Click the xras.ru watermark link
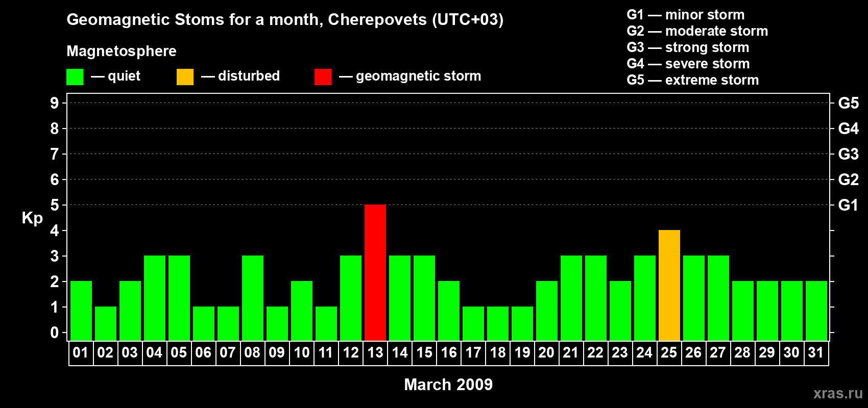Viewport: 868px width, 408px height. click(838, 393)
